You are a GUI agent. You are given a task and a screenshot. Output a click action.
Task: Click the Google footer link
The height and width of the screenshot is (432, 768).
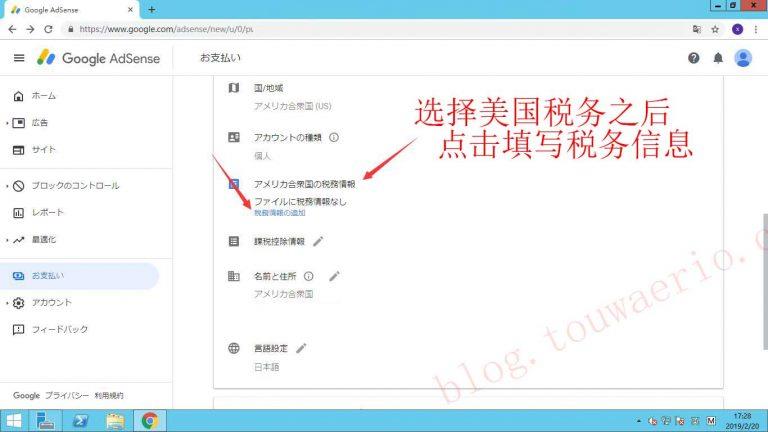pos(26,395)
